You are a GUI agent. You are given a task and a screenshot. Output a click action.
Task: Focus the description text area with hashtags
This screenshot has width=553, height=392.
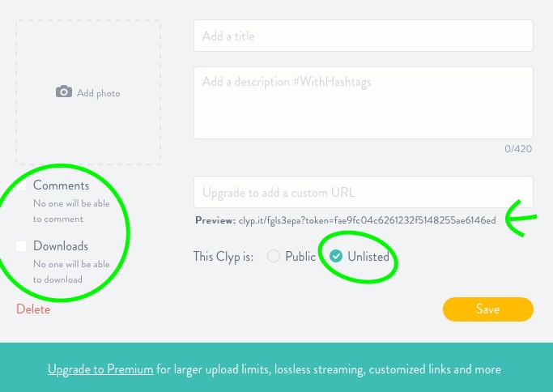click(x=363, y=102)
